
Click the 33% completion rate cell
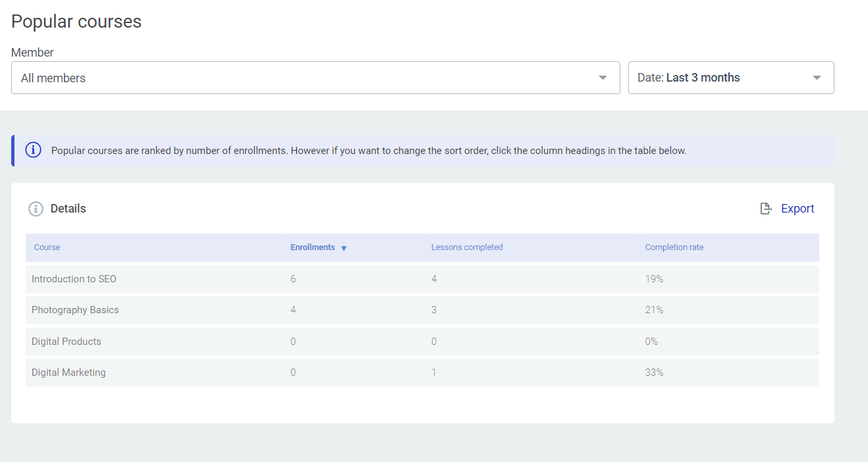[654, 372]
